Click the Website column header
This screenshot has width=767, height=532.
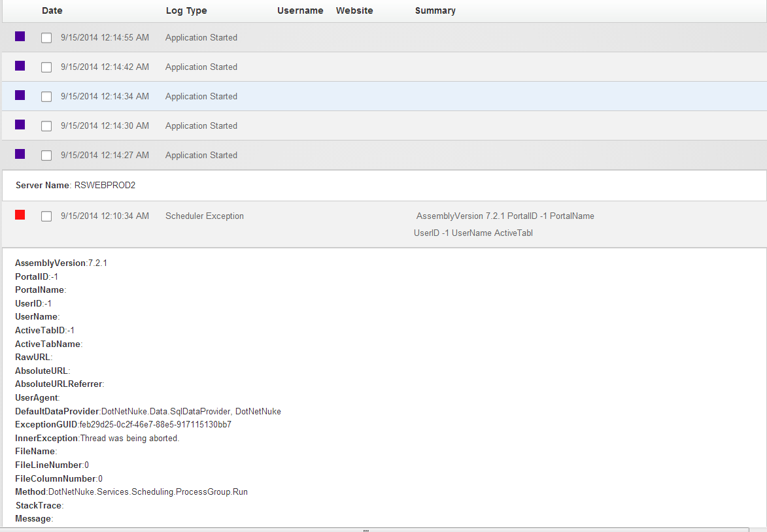[x=354, y=10]
